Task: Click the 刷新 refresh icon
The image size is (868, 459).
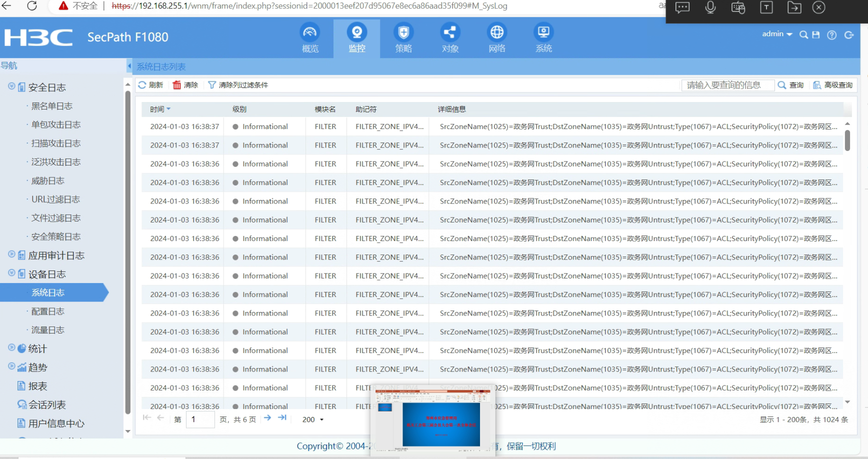Action: point(142,85)
